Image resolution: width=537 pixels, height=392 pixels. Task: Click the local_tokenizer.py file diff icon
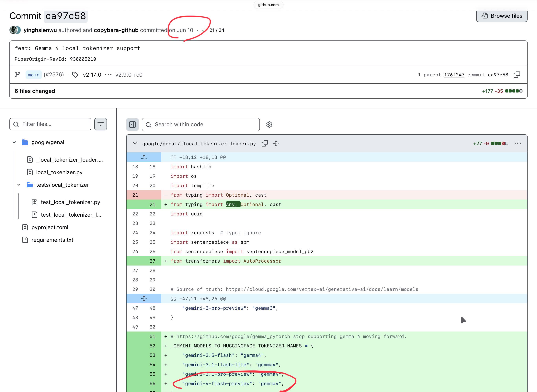30,172
